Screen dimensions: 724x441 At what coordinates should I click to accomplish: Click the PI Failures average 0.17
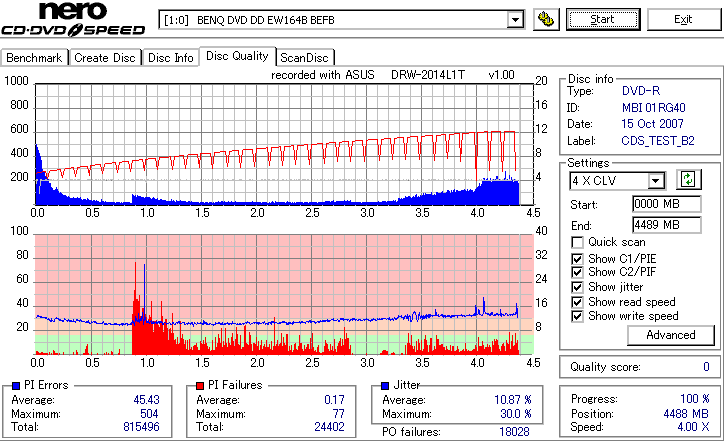(334, 400)
